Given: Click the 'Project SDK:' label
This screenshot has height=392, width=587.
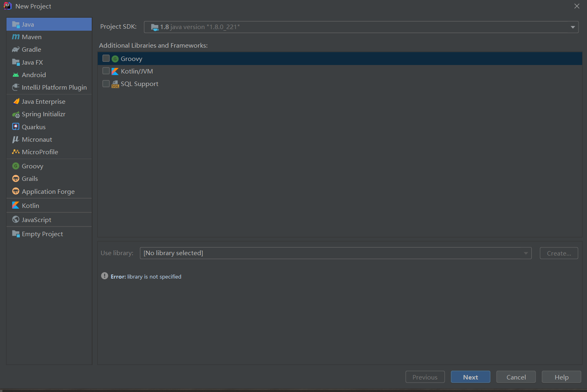Looking at the screenshot, I should coord(118,26).
